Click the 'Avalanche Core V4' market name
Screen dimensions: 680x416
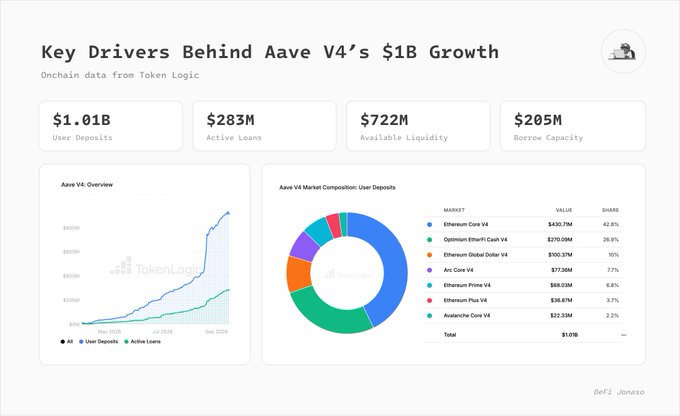[467, 316]
